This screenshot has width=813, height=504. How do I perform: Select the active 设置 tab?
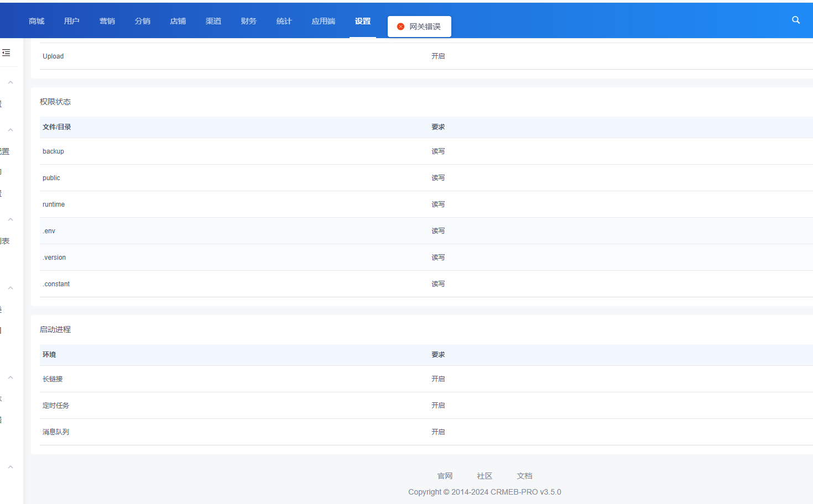[363, 21]
